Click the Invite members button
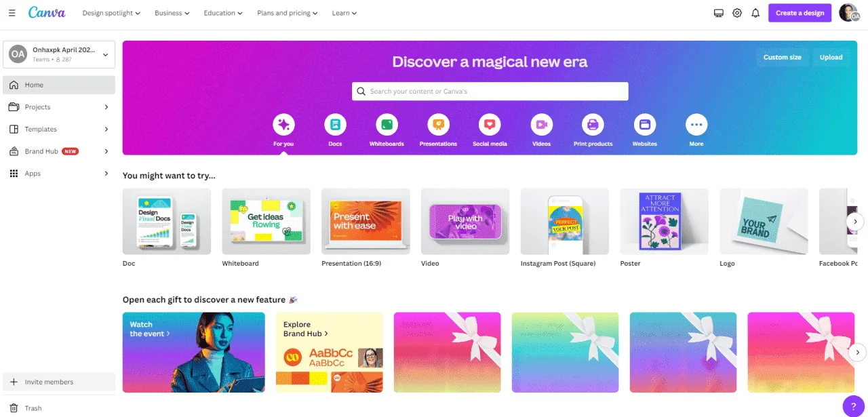 coord(59,382)
